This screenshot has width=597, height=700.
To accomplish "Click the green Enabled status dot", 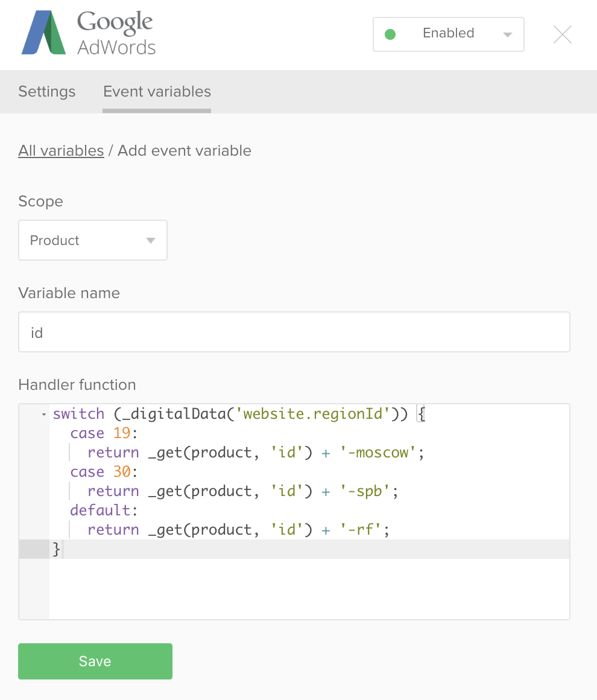I will pos(390,34).
